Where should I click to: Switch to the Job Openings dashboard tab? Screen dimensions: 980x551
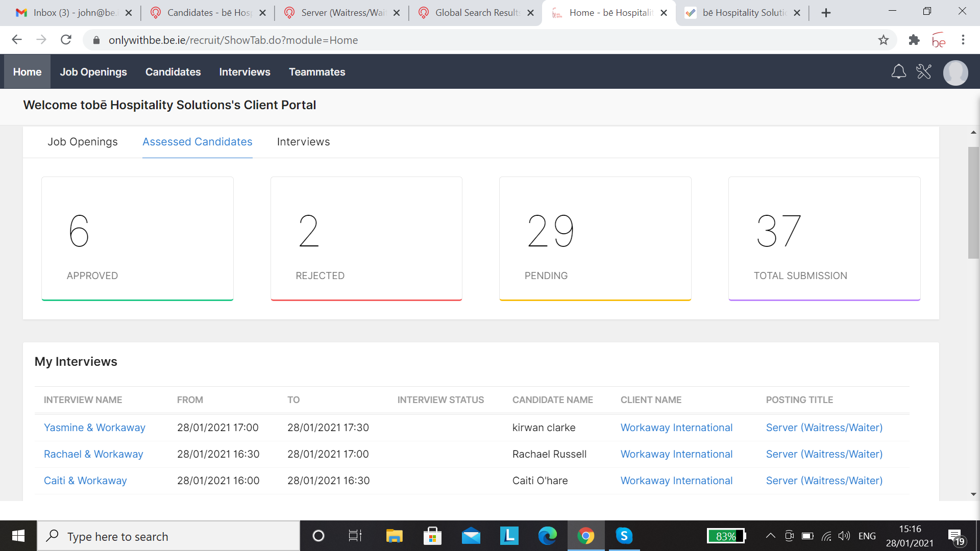click(83, 142)
